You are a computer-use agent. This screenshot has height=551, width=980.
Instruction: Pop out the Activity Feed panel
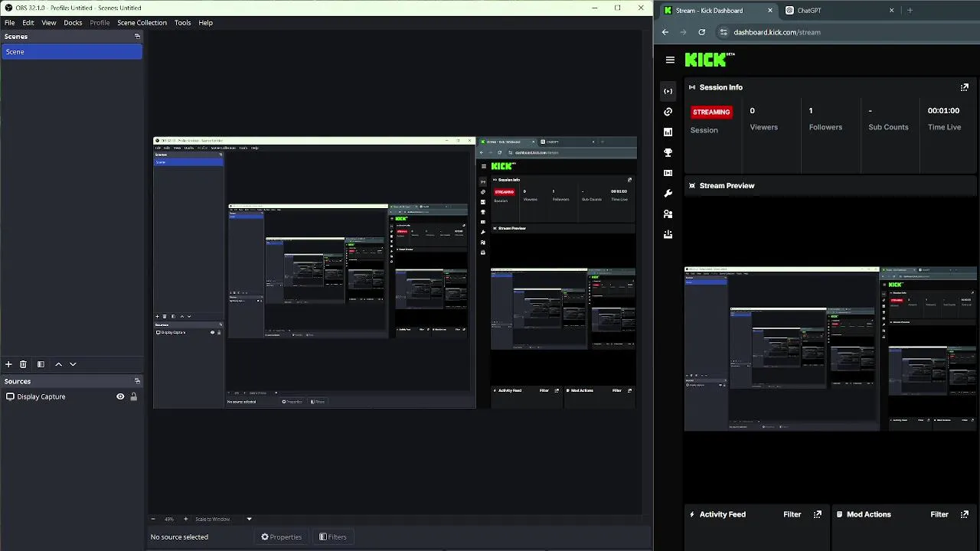tap(818, 514)
